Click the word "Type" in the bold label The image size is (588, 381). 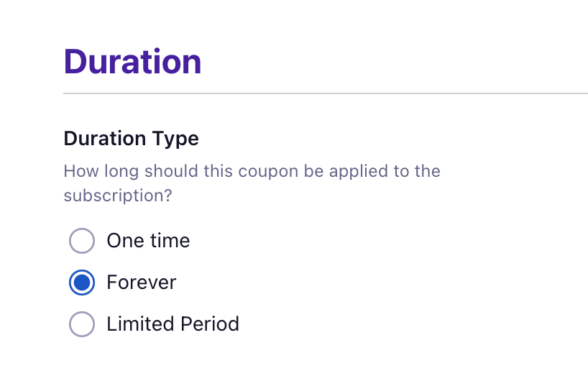pos(176,138)
